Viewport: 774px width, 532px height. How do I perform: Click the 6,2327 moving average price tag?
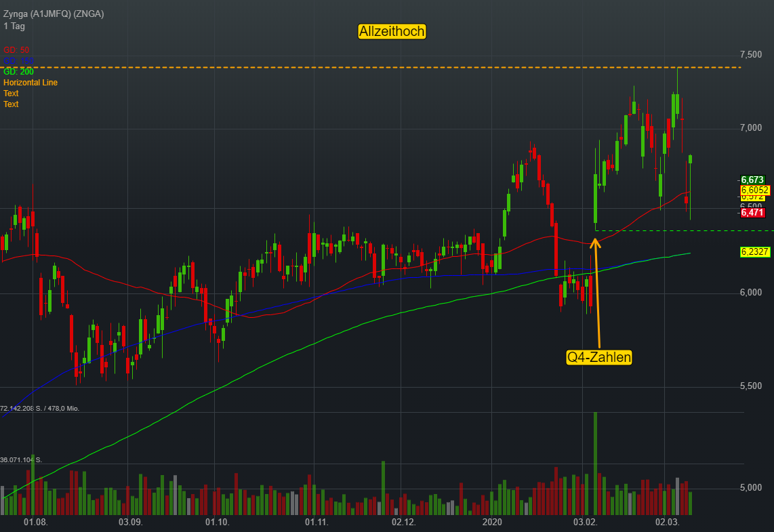click(x=755, y=251)
